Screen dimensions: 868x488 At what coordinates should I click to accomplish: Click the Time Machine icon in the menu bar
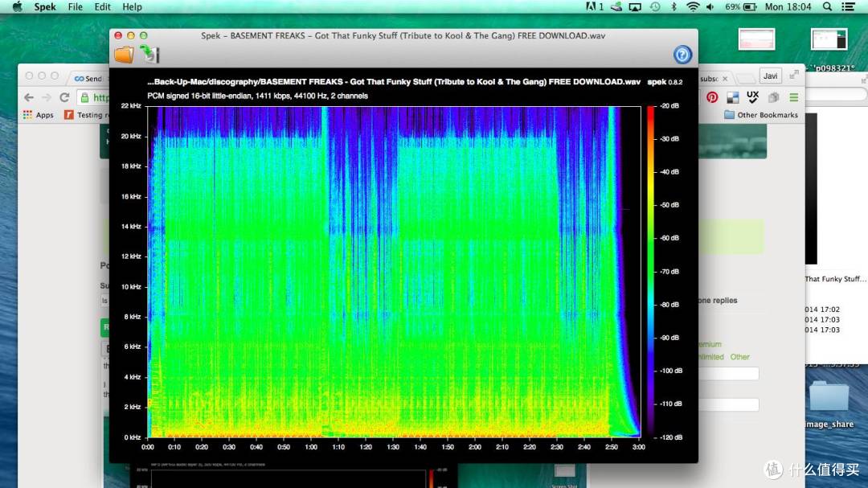coord(655,6)
